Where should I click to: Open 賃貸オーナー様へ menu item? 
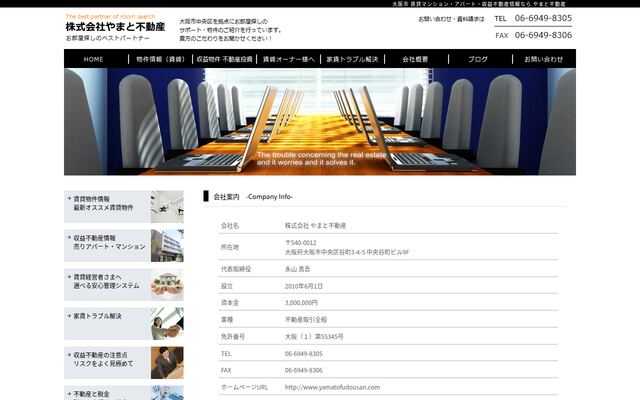[x=288, y=59]
